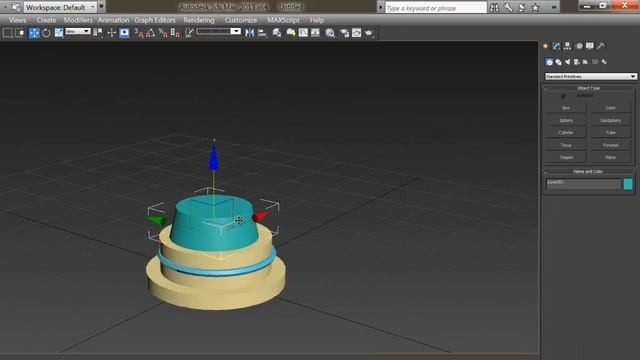Click the Pyramid primitive button
The image size is (640, 360).
pos(610,145)
